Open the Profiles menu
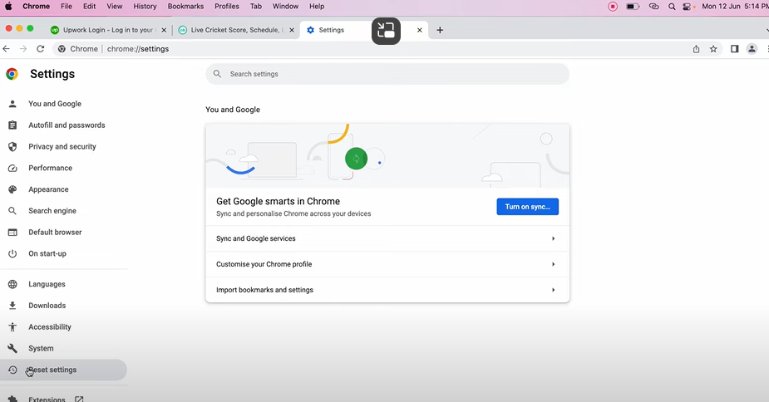Image resolution: width=769 pixels, height=402 pixels. coord(227,6)
